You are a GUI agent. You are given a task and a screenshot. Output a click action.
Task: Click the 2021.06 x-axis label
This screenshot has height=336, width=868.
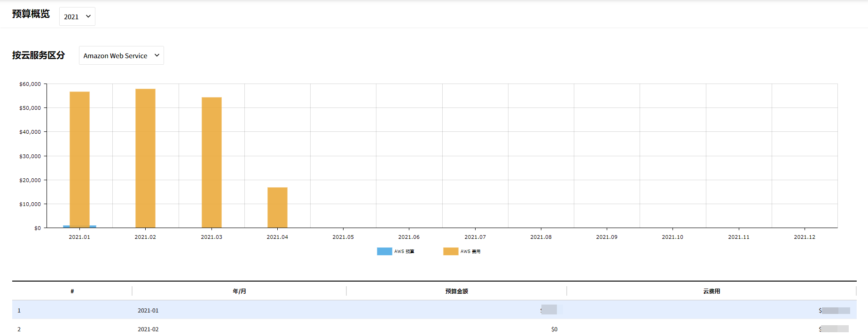click(409, 237)
